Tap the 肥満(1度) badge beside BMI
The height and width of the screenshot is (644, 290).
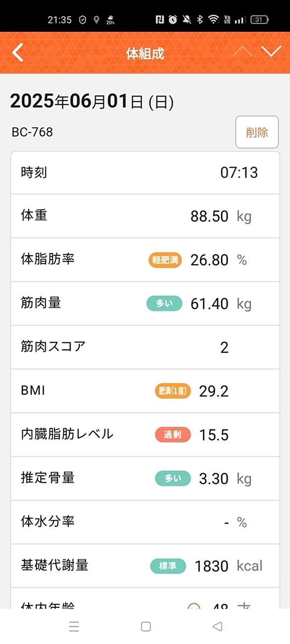point(173,391)
